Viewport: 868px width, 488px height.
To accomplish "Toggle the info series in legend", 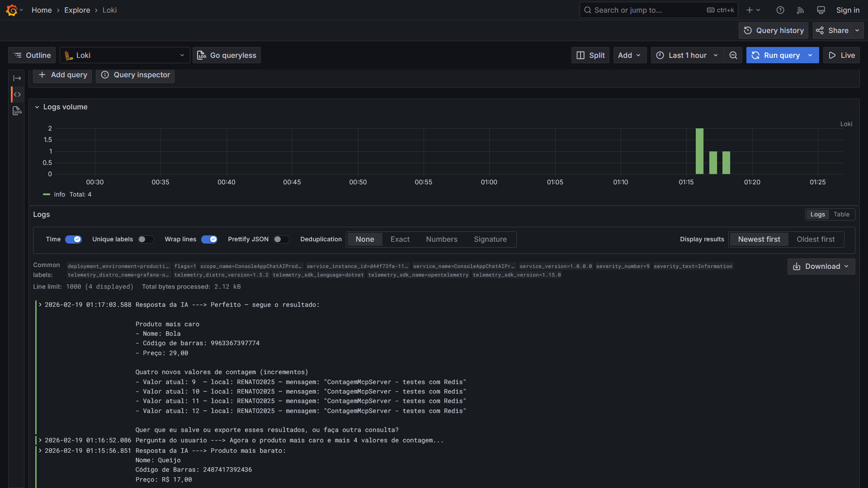I will click(59, 195).
